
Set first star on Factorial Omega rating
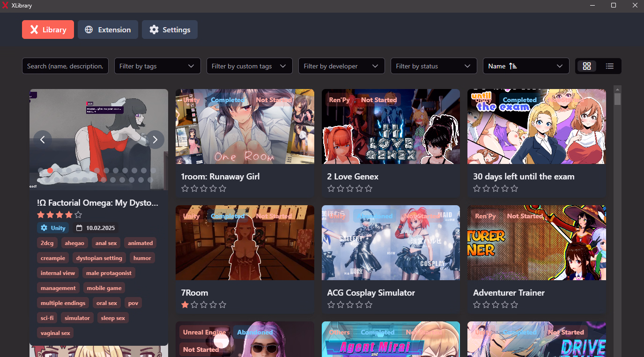click(41, 215)
